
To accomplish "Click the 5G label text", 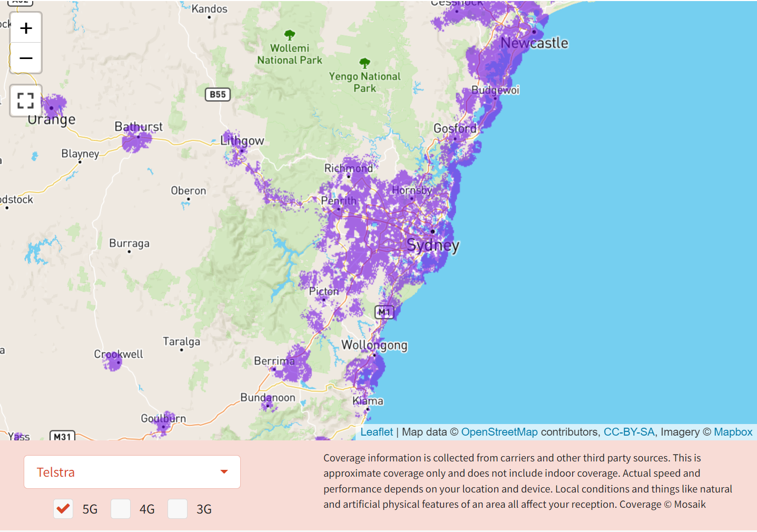I will pos(90,509).
